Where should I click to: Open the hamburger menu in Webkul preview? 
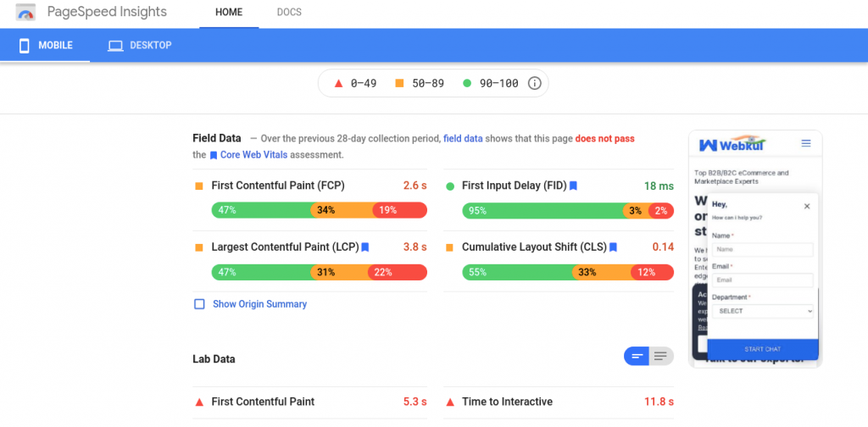click(806, 144)
